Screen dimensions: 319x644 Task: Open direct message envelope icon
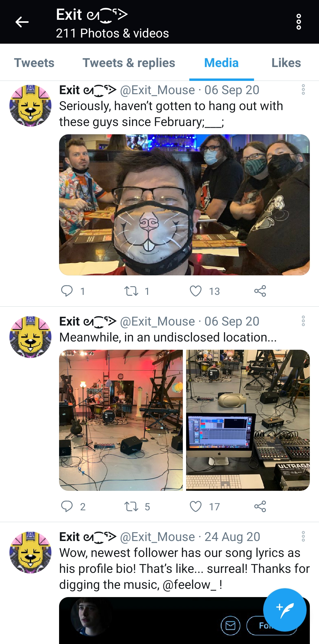(x=230, y=626)
